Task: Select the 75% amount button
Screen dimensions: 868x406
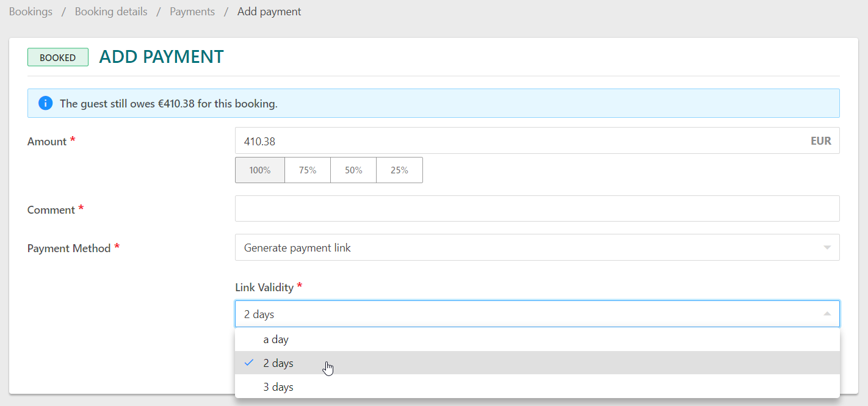Action: click(x=308, y=170)
